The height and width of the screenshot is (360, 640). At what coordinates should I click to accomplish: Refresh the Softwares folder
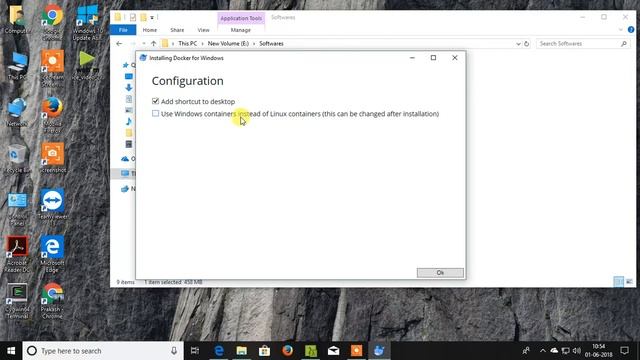pos(527,44)
